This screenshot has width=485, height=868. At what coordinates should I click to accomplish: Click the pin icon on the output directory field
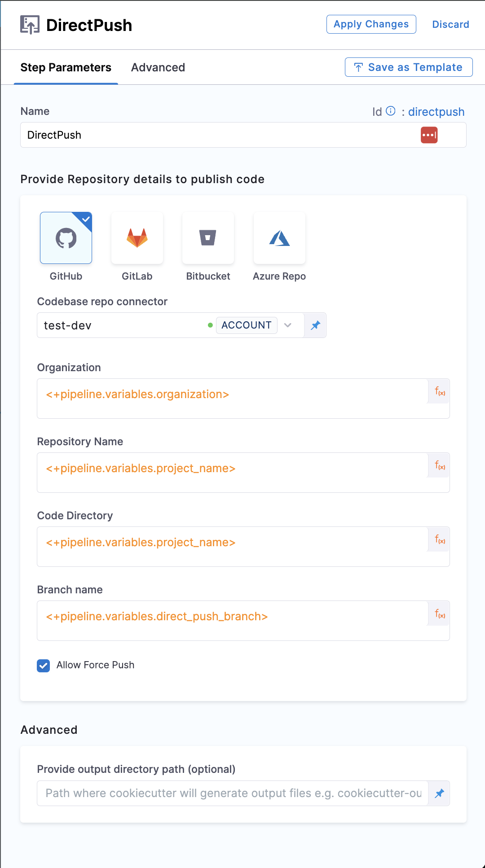[x=440, y=793]
